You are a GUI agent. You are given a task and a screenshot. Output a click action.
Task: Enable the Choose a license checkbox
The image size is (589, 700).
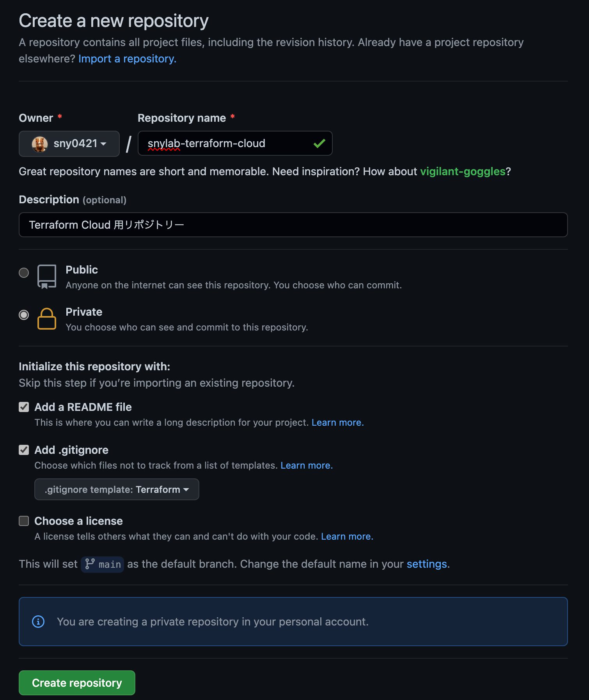tap(23, 521)
